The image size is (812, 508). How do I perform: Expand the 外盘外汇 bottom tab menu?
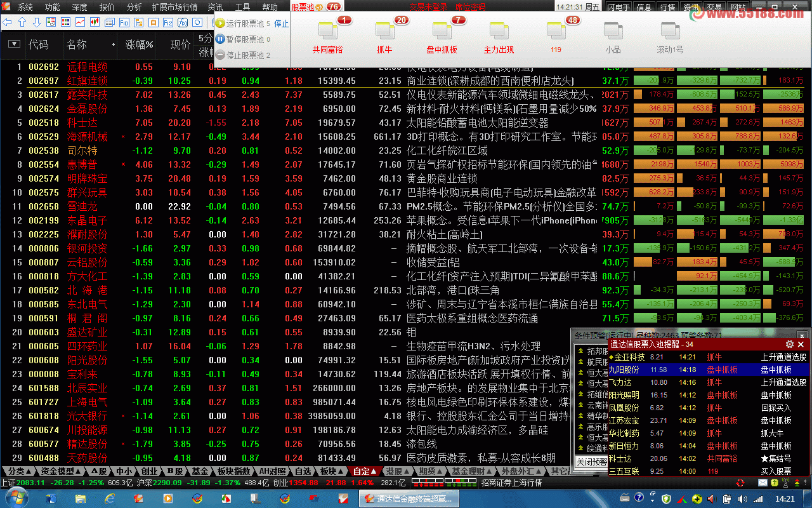point(521,471)
